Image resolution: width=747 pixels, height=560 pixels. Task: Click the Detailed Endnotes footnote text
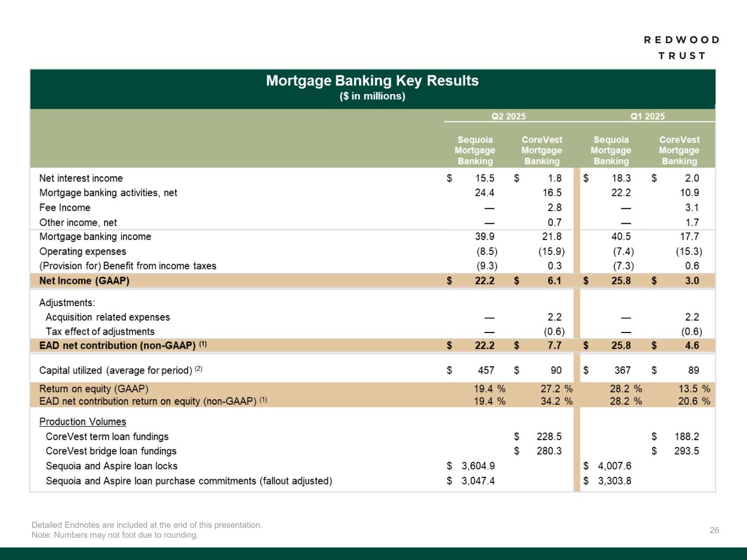coord(147,525)
